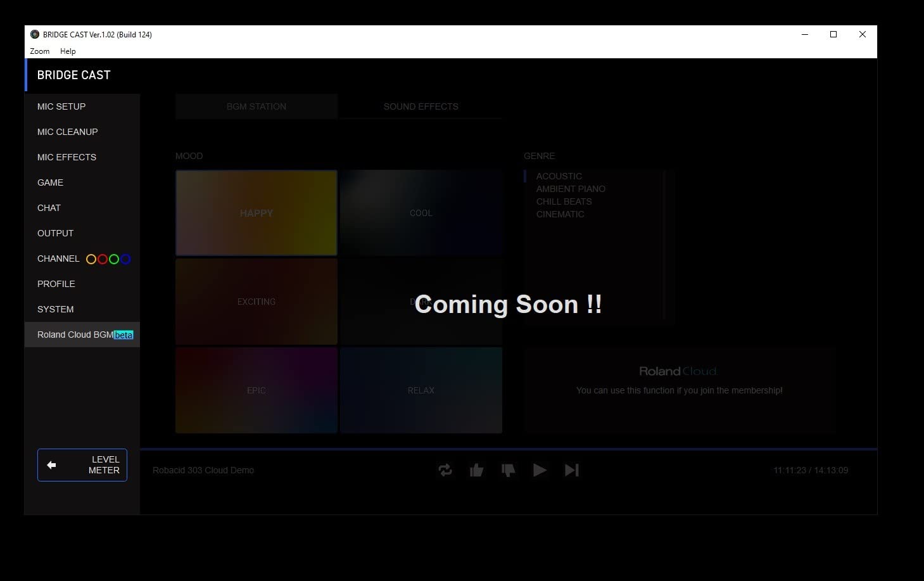Select AMBIENT PIANO in the genre list
The image size is (924, 581).
(x=571, y=189)
